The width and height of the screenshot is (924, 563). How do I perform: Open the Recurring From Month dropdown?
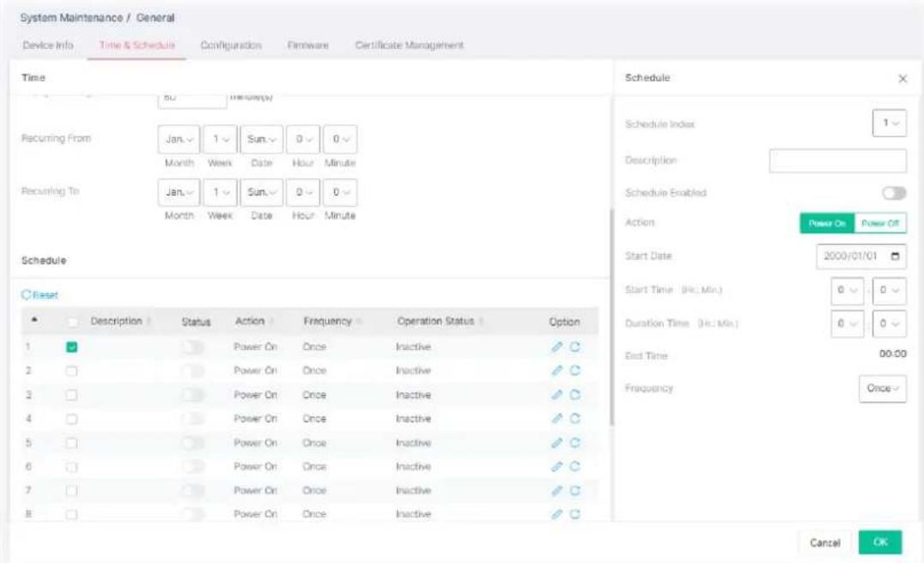click(x=179, y=140)
